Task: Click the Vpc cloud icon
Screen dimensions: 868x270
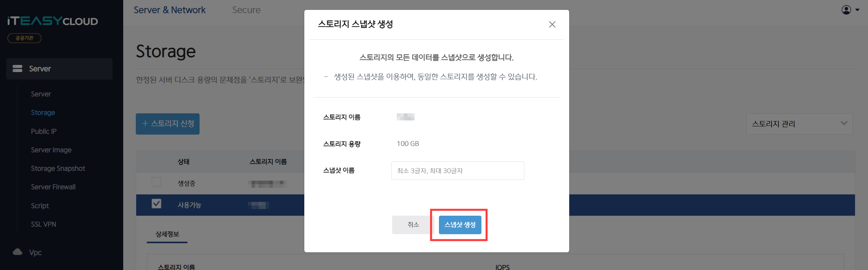Action: (18, 252)
